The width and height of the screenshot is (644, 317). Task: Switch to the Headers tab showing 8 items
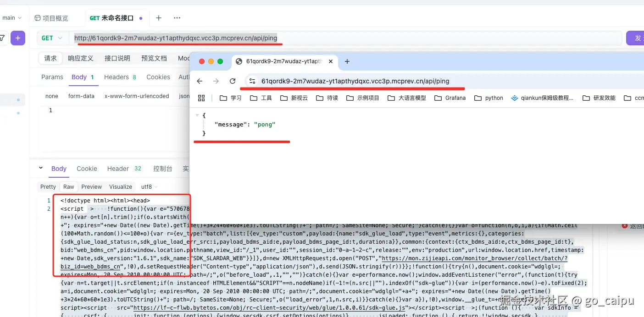(120, 77)
